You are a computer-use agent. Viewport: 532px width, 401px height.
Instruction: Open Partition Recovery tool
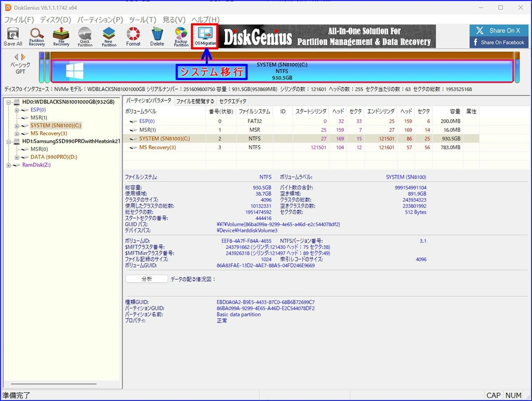pos(37,36)
